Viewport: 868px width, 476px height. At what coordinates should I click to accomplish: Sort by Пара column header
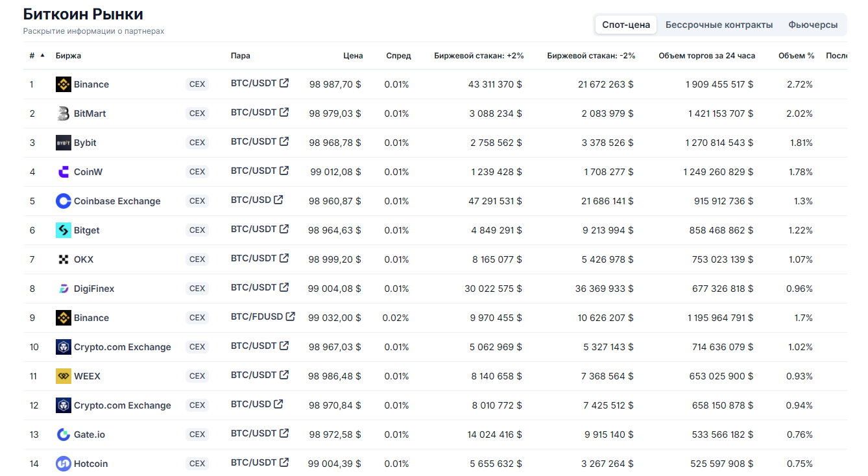pos(240,56)
